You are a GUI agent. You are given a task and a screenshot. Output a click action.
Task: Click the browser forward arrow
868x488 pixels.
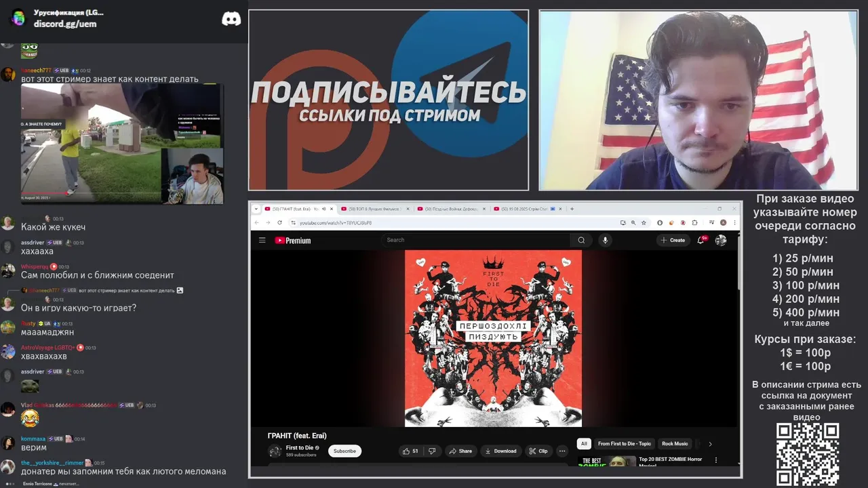pos(267,222)
